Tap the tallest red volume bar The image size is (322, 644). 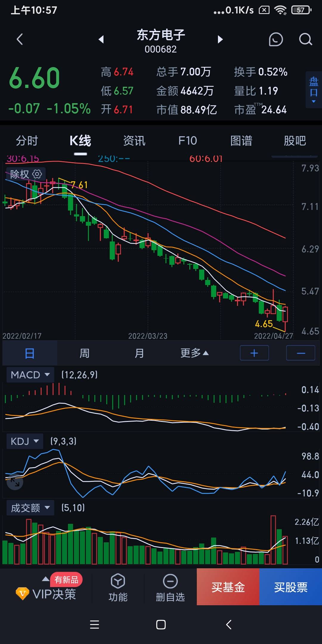click(273, 540)
